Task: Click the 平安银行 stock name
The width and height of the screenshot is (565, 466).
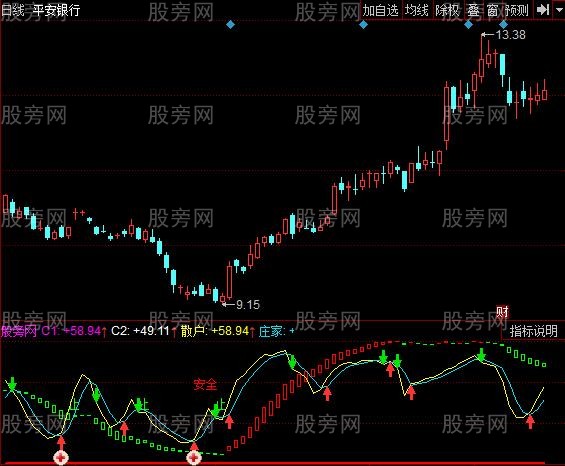Action: [56, 10]
